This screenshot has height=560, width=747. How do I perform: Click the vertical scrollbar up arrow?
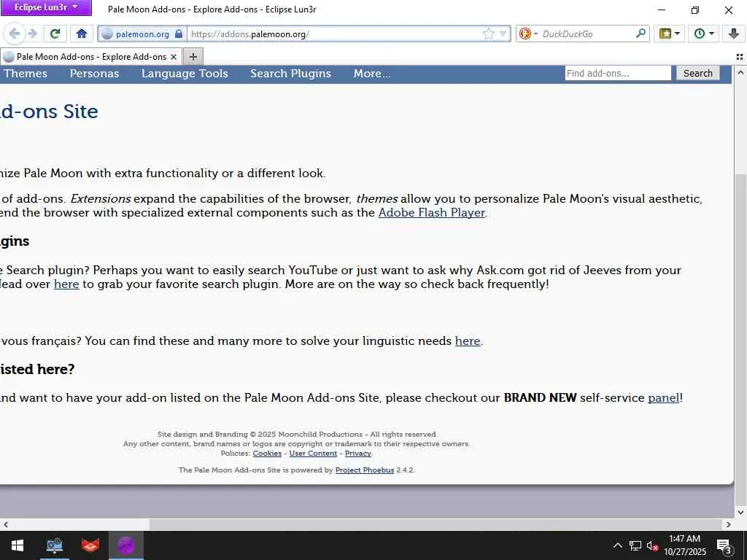tap(740, 72)
